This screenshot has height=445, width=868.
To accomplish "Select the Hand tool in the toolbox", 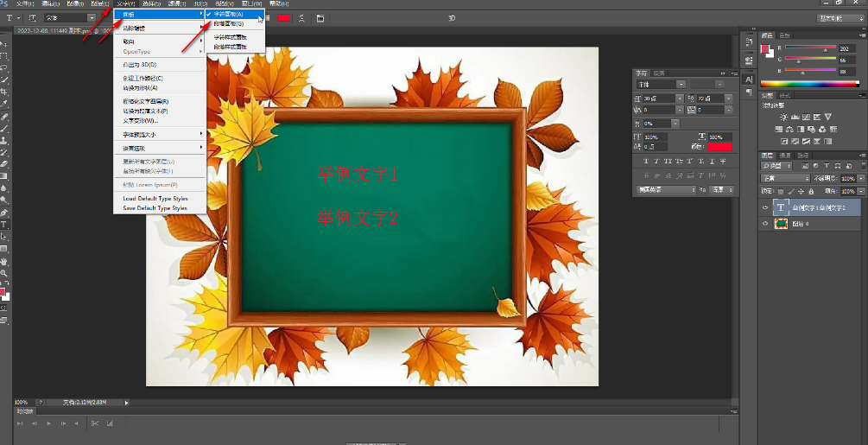I will tap(4, 260).
